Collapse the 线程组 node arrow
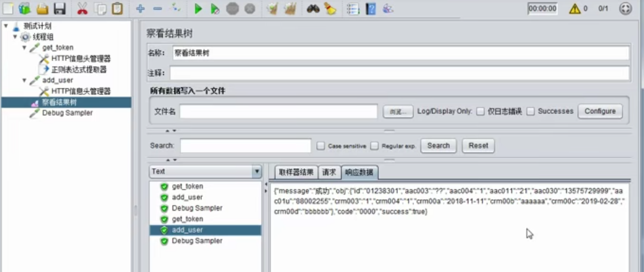Screen dimensions: 644x272 (15, 36)
